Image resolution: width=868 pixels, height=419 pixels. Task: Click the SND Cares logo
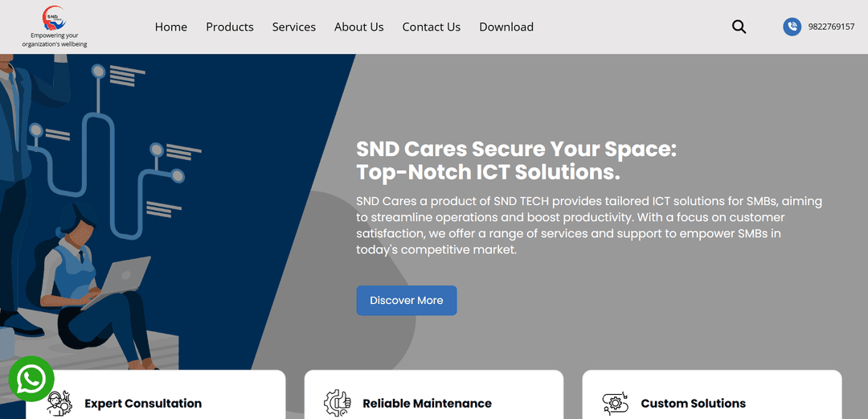55,18
